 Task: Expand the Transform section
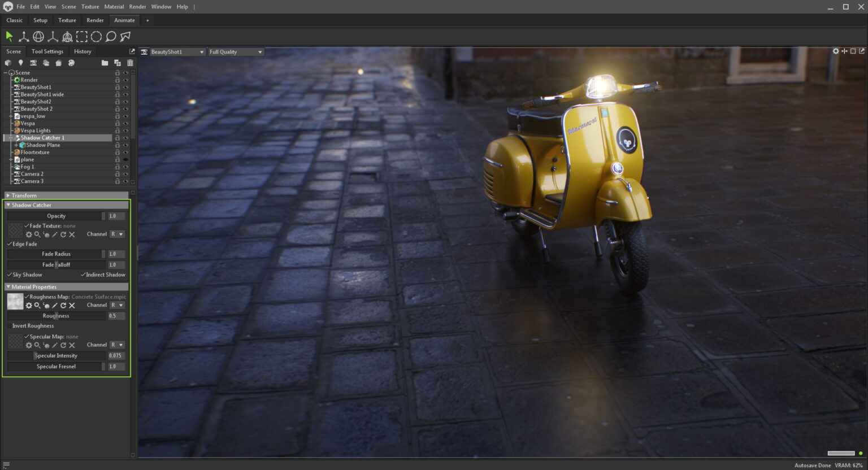point(23,195)
